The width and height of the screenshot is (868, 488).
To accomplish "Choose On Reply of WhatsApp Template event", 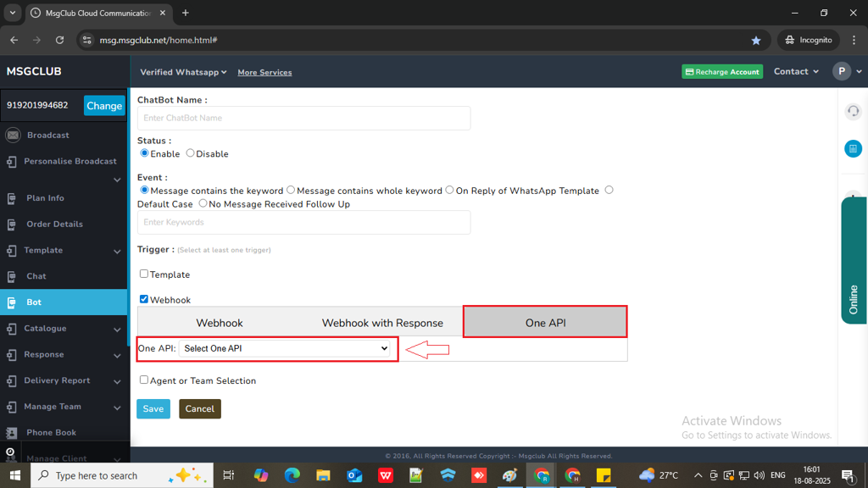I will pos(449,190).
